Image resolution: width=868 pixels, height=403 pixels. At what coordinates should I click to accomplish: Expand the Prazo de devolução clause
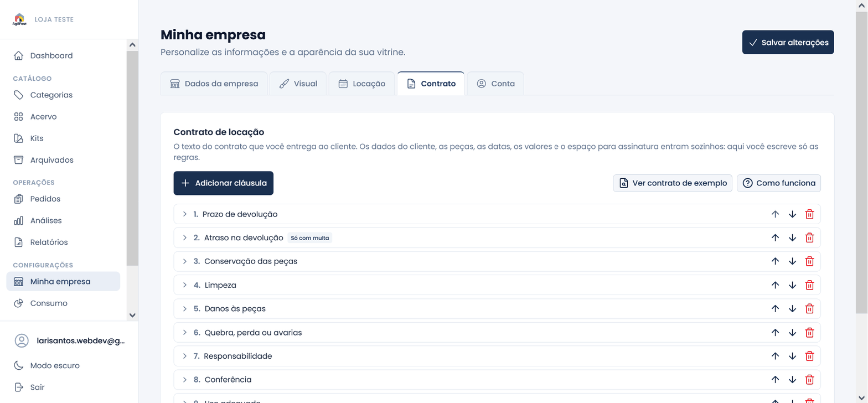(x=185, y=214)
